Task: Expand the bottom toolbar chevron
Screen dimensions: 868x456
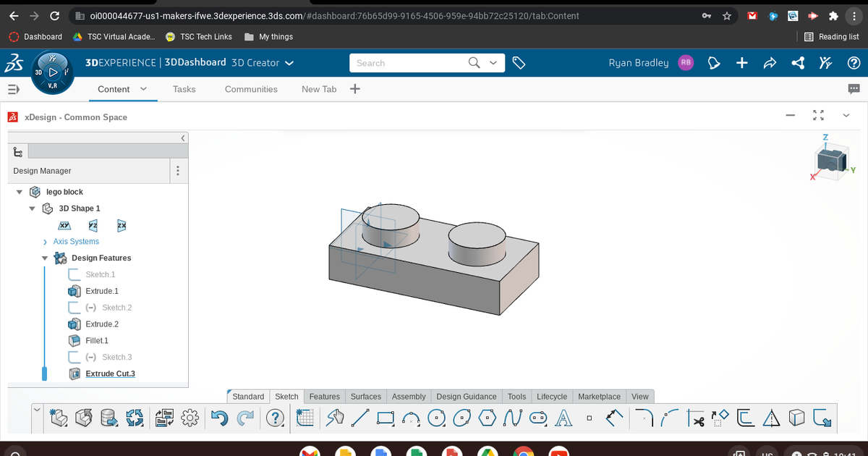Action: [38, 409]
